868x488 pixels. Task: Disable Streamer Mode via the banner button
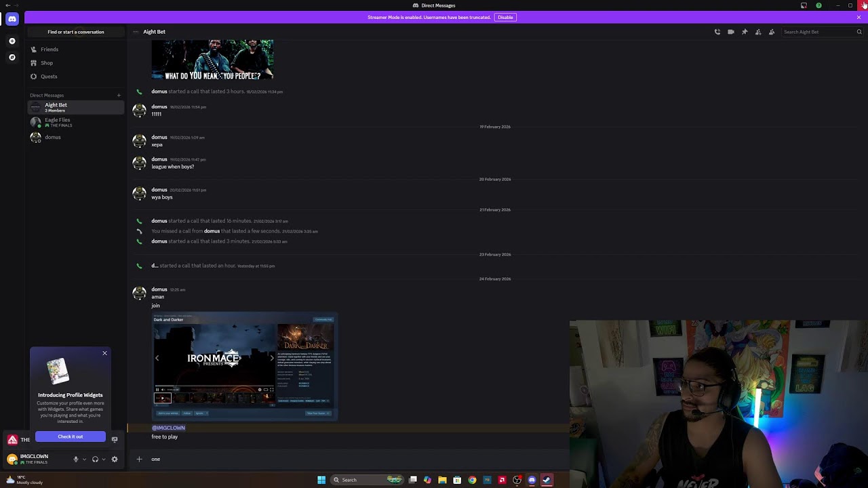click(x=505, y=17)
